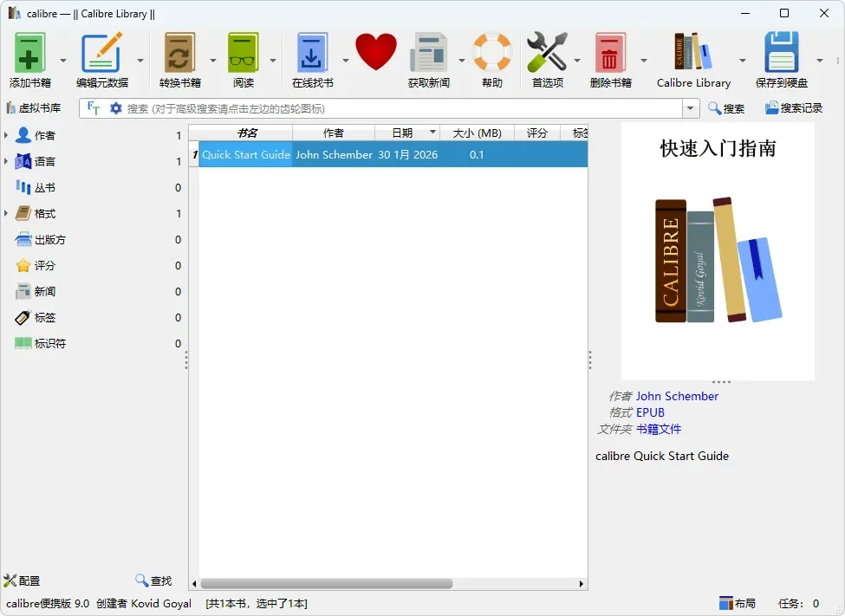This screenshot has height=616, width=845.
Task: Open the 编辑元数据 dropdown arrow
Action: (140, 61)
